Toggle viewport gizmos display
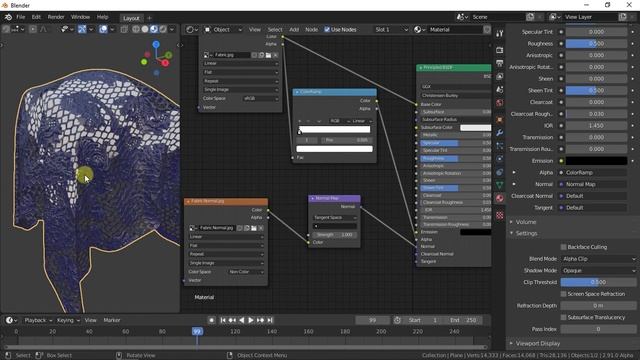 coord(82,29)
